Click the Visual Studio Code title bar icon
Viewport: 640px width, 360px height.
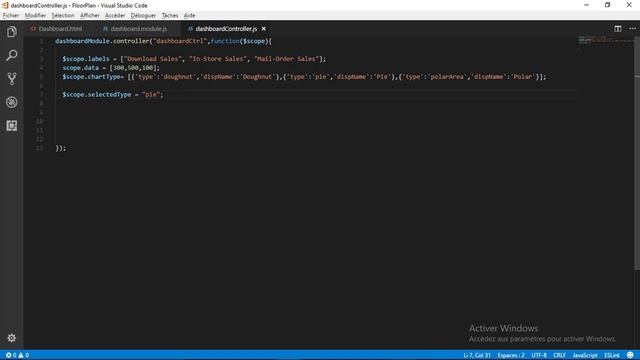(x=5, y=5)
